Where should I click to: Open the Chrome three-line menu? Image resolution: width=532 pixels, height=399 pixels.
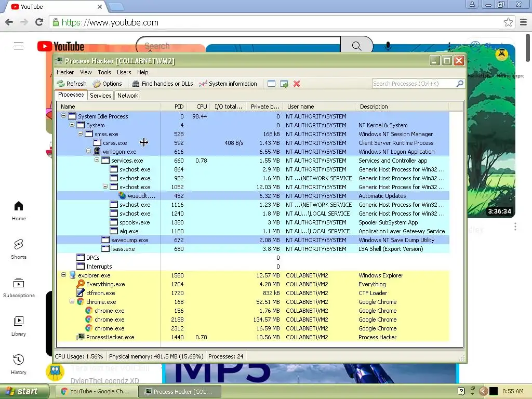pos(523,22)
